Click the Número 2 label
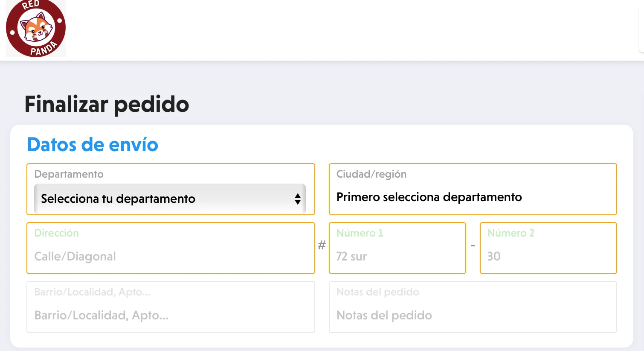Image resolution: width=644 pixels, height=351 pixels. 511,233
